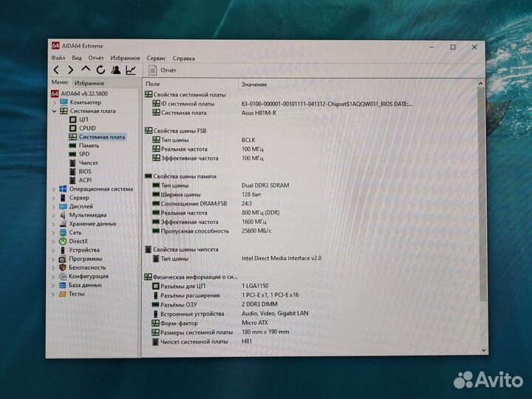Open the Файл menu
The height and width of the screenshot is (399, 532).
coord(58,58)
